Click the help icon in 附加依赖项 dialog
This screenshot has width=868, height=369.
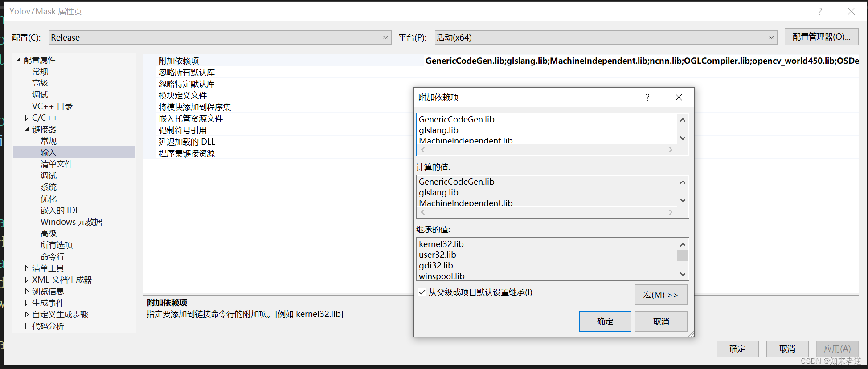pos(647,97)
